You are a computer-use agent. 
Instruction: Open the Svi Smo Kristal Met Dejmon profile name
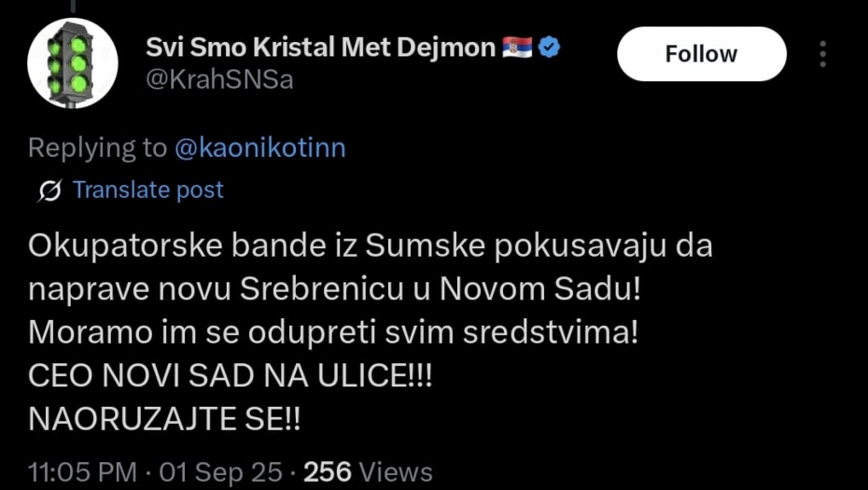[320, 48]
